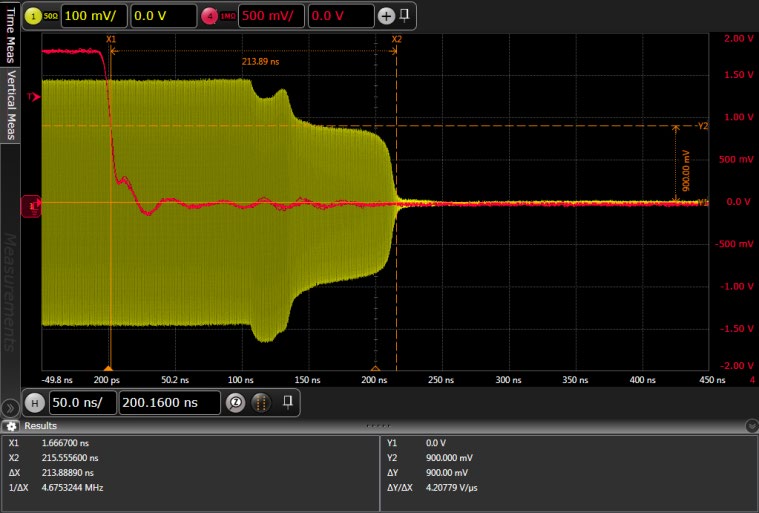Pin the horizontal timebase toolbar

click(287, 403)
